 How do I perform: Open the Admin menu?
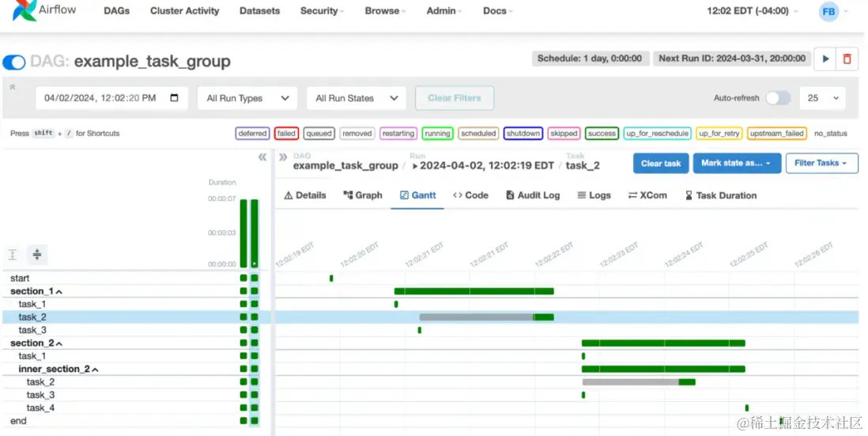[x=443, y=11]
